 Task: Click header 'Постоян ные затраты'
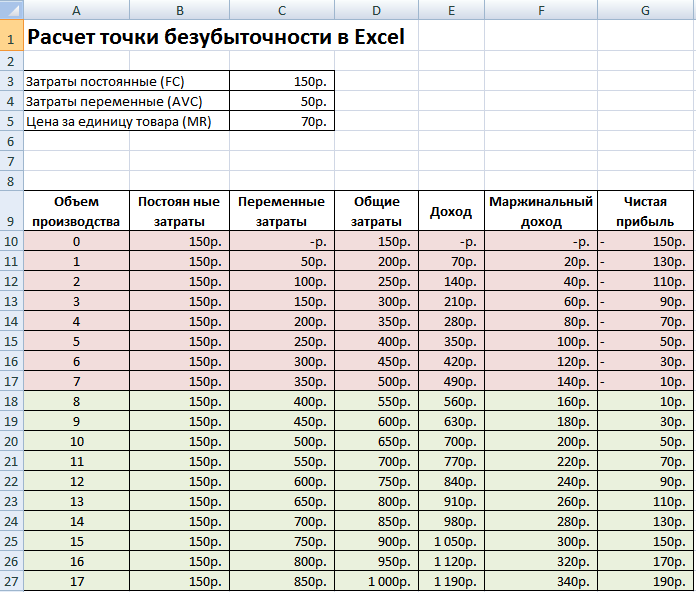click(179, 211)
